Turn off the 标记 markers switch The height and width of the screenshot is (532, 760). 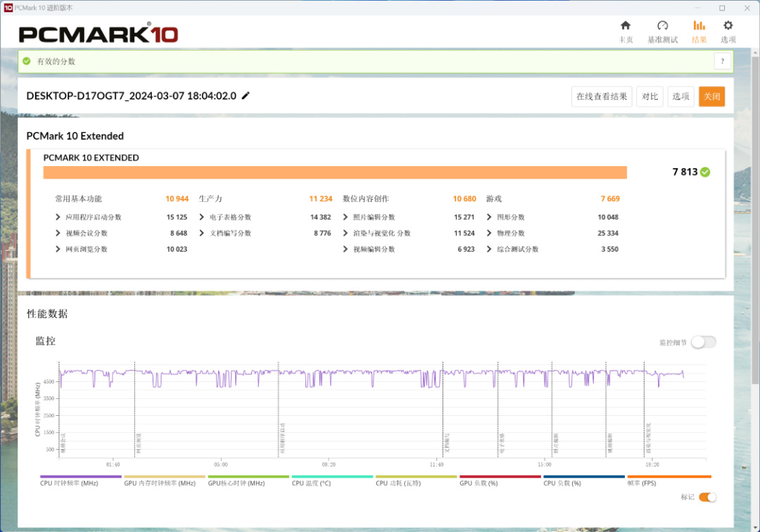click(x=708, y=497)
